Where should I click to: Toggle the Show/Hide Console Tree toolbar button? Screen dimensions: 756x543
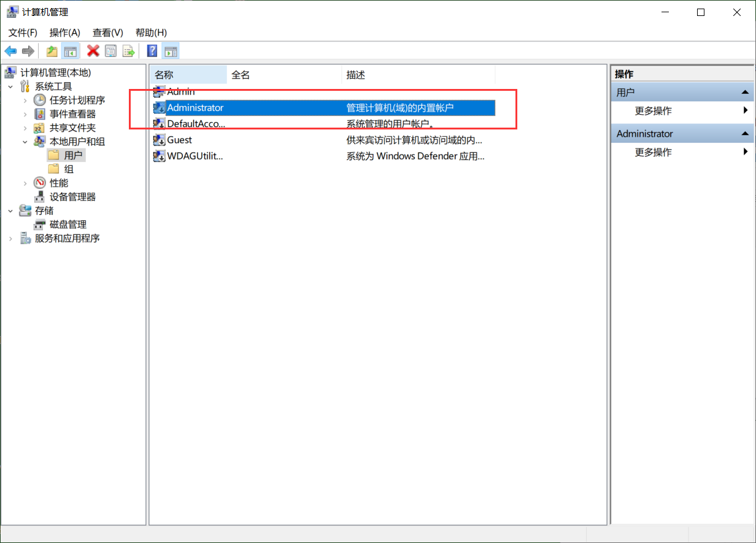(x=71, y=51)
